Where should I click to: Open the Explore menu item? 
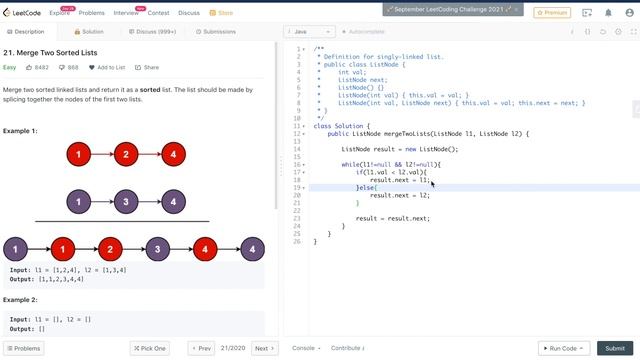[x=60, y=13]
